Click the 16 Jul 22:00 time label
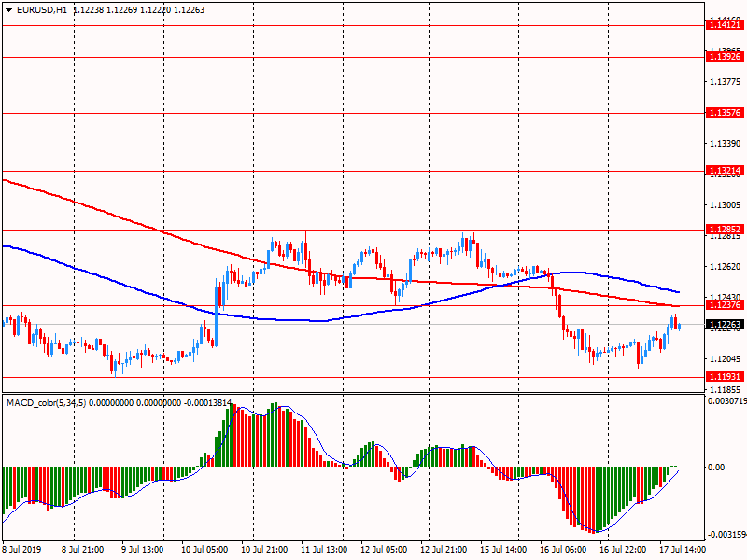 click(623, 549)
